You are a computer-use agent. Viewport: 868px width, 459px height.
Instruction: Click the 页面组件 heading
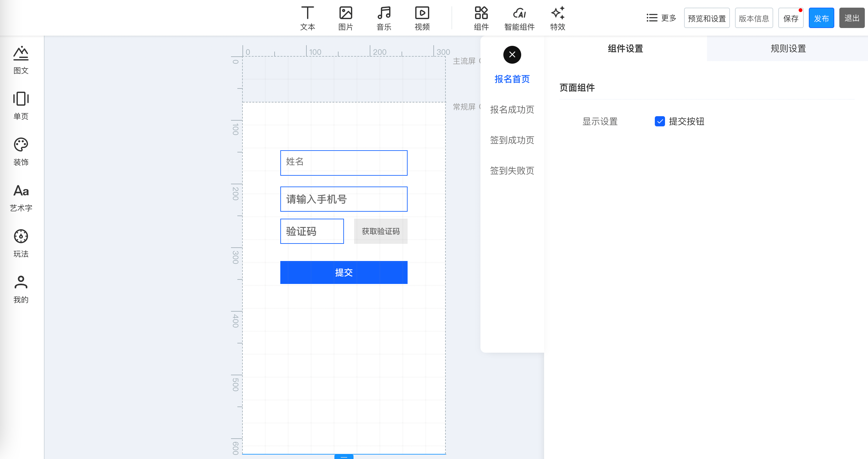coord(577,88)
